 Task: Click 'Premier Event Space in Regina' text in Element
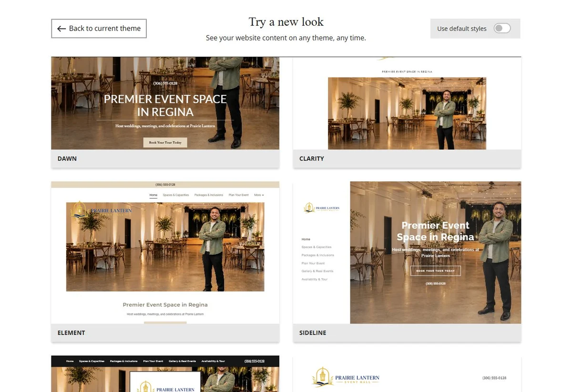coord(165,305)
